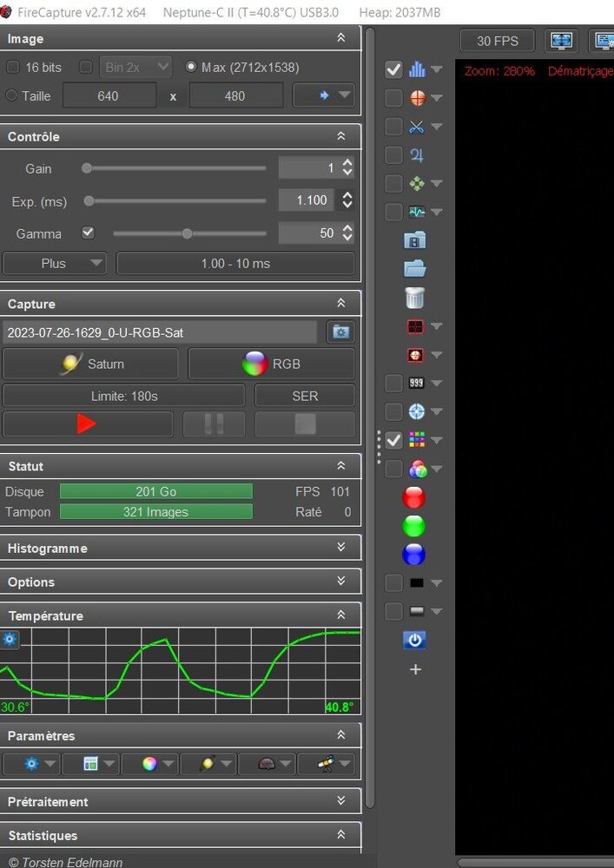Tick the binning checkbox beside Bin 2x
The height and width of the screenshot is (868, 614).
click(x=86, y=68)
